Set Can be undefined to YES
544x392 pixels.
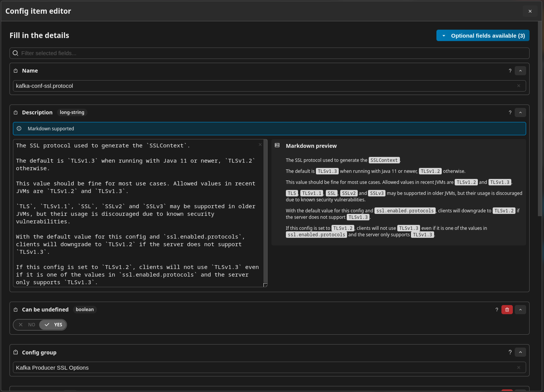[53, 325]
